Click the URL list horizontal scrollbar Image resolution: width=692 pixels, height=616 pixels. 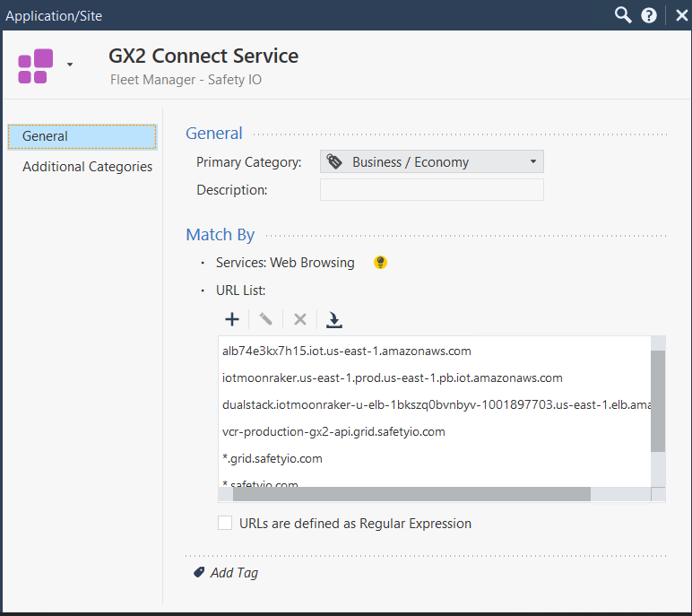(x=411, y=494)
